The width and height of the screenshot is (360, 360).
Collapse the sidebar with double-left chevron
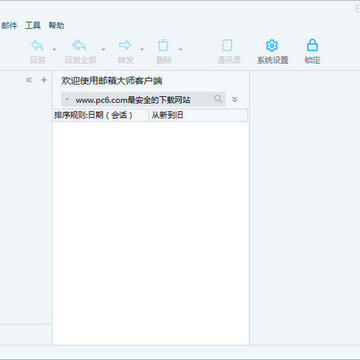click(29, 80)
